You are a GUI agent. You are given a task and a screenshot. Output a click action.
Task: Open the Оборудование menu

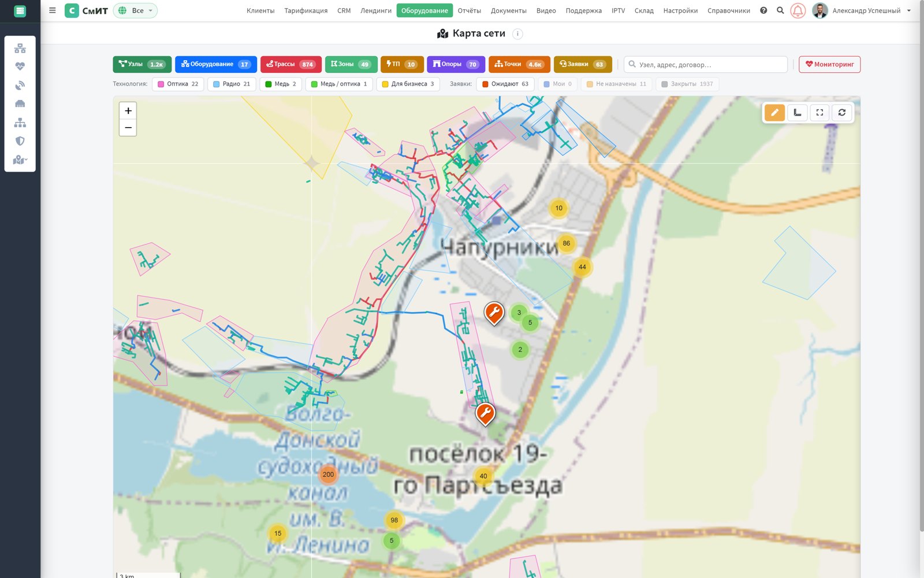coord(424,10)
